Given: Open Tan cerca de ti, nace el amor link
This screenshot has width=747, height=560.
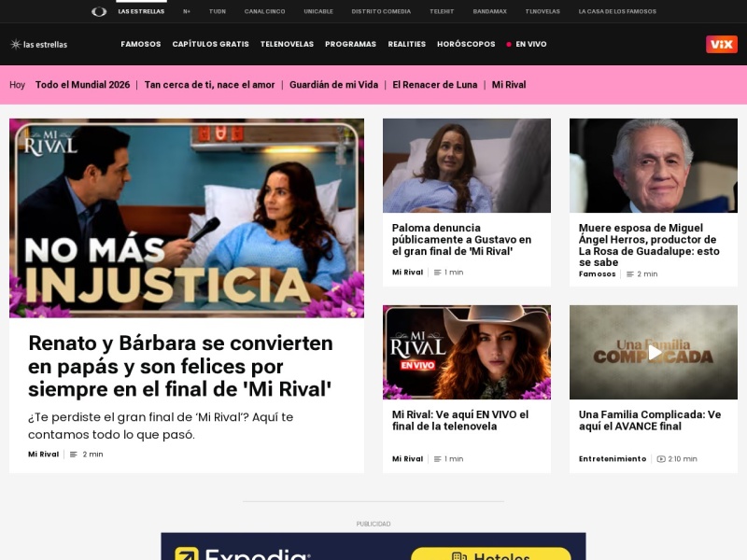Looking at the screenshot, I should click(209, 85).
